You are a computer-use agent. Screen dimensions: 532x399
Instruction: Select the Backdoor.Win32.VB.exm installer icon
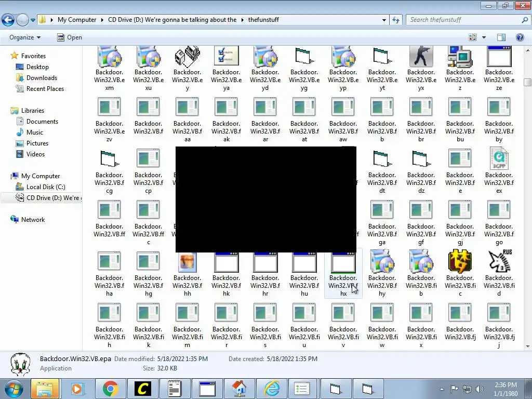tap(109, 56)
